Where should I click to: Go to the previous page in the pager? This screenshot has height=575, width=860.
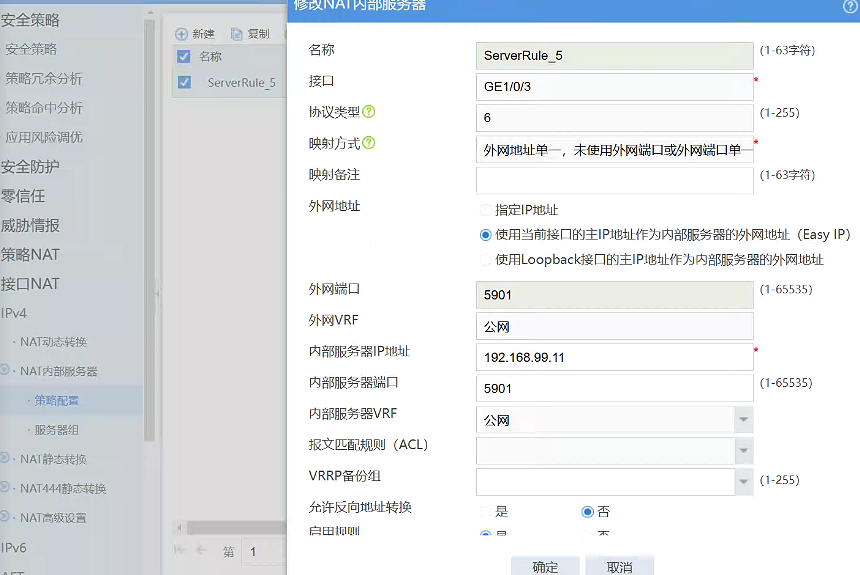201,550
